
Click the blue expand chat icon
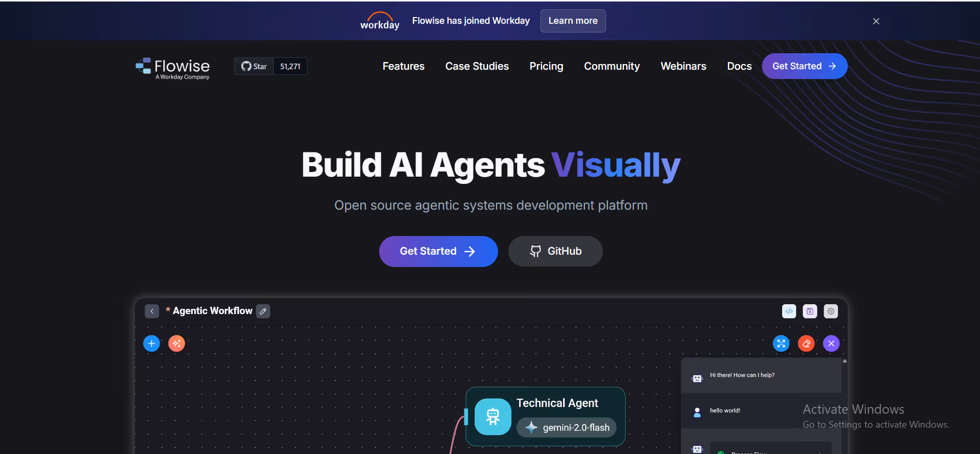pos(781,343)
